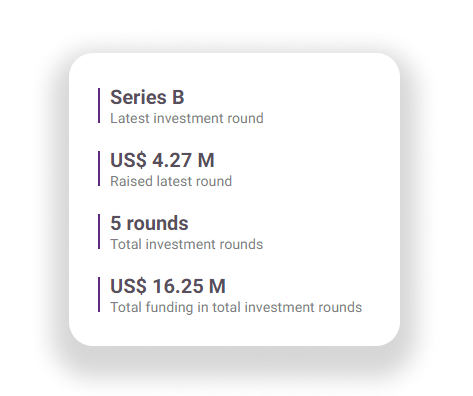Select the Latest investment round label
Screen dimensions: 473x396
coord(187,118)
